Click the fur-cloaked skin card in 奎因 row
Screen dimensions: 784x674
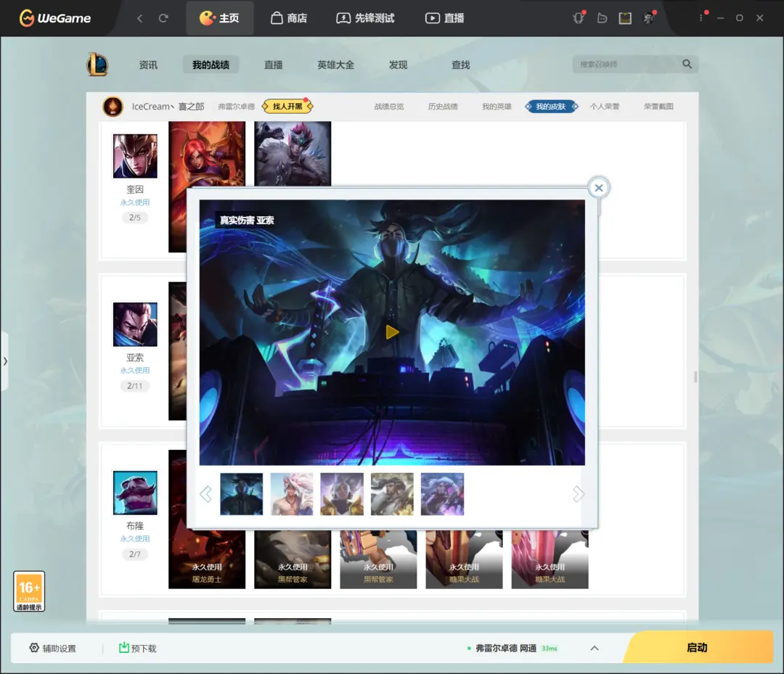point(293,153)
